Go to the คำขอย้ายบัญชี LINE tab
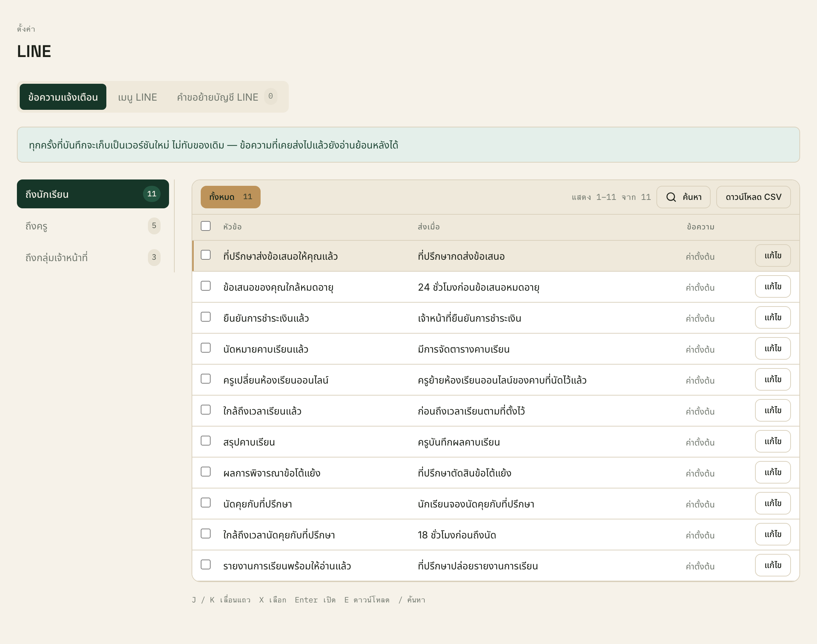Image resolution: width=817 pixels, height=644 pixels. coord(227,97)
